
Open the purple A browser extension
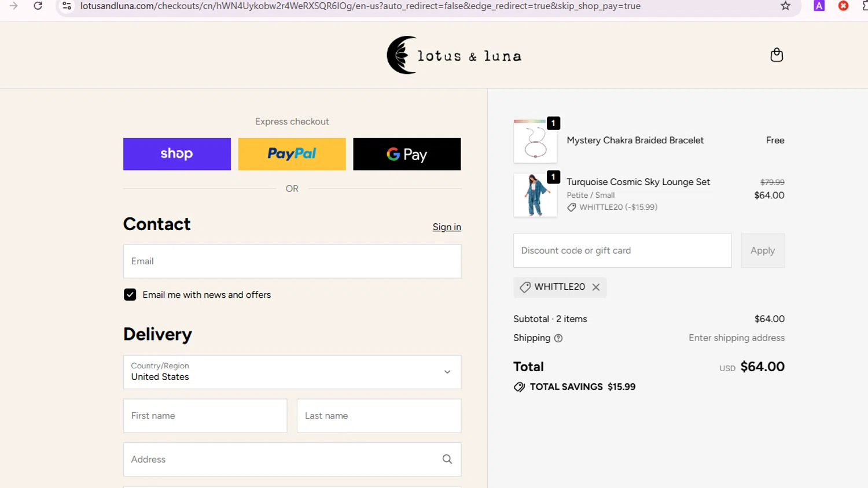pyautogui.click(x=819, y=6)
